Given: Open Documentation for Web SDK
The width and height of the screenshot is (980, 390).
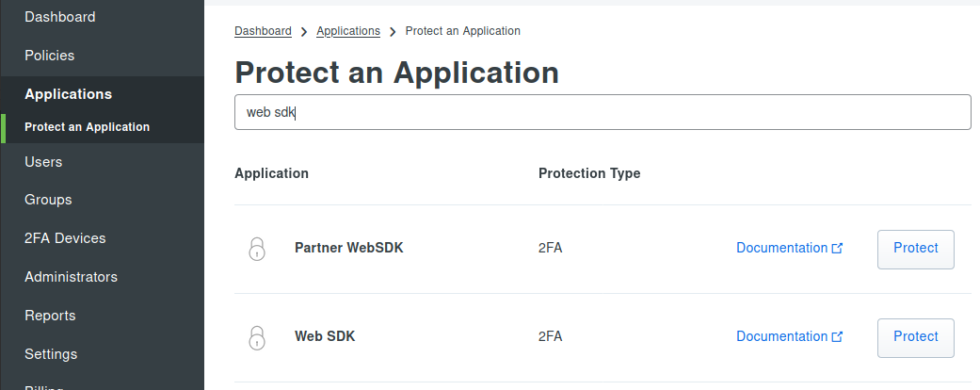Looking at the screenshot, I should click(x=790, y=337).
